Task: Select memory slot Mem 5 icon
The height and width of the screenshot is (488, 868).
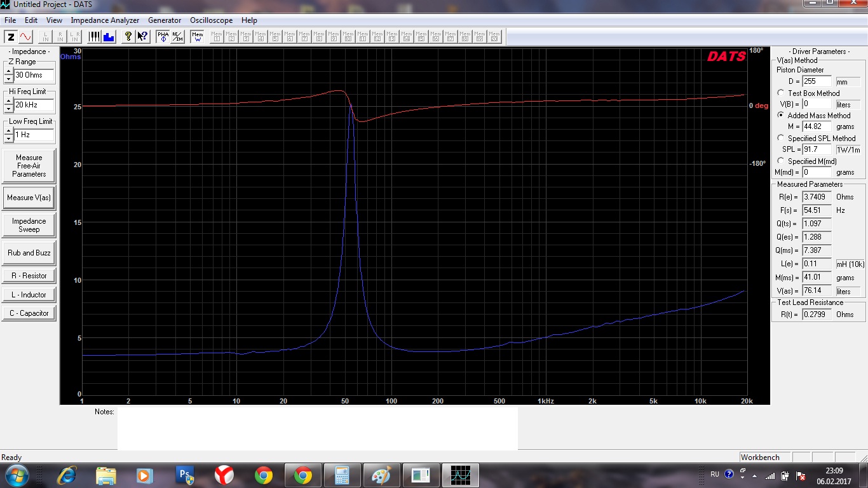Action: 275,37
